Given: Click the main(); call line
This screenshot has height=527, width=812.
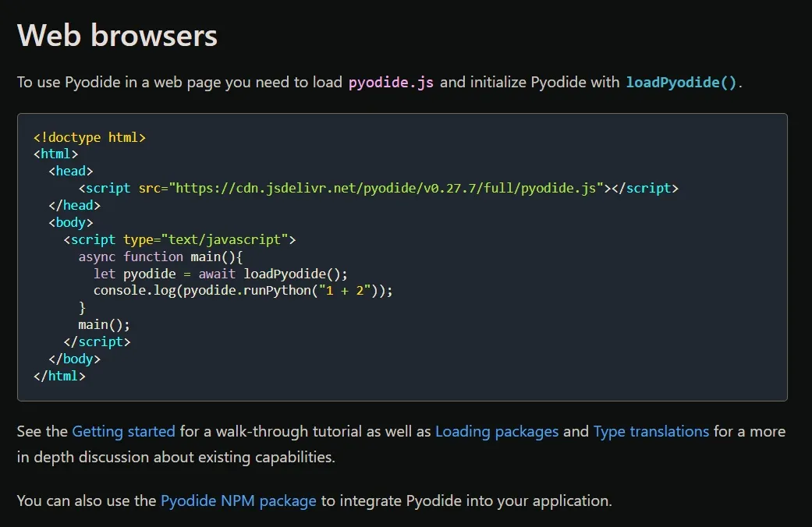Looking at the screenshot, I should [x=104, y=324].
